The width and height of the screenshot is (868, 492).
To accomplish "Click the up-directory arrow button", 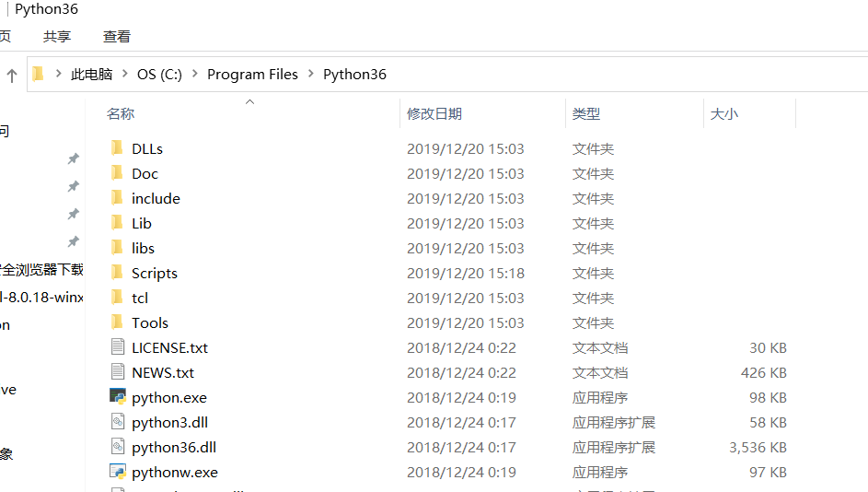I will tap(12, 75).
